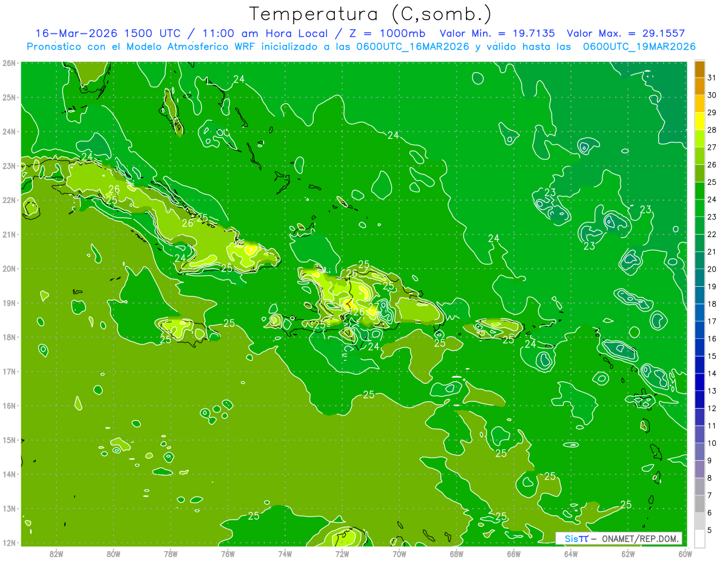Click the longitude axis label 80W

point(113,554)
